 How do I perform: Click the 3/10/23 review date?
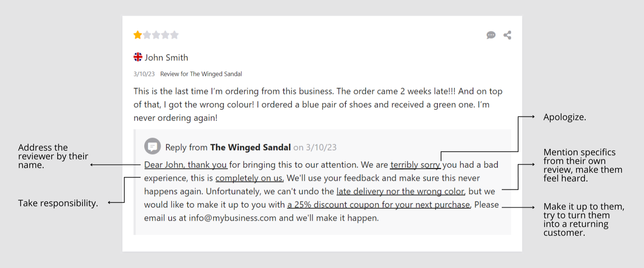[144, 74]
